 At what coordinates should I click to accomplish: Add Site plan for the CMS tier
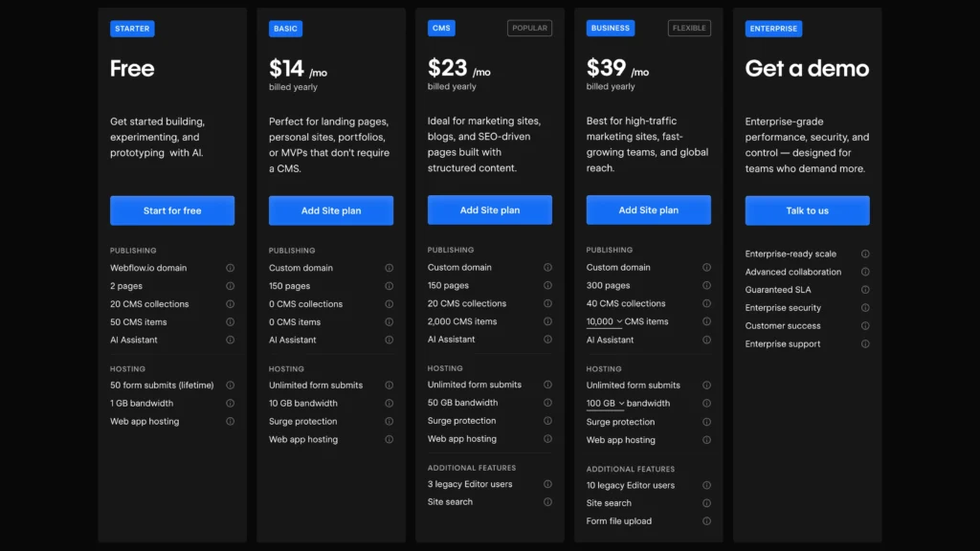coord(489,209)
